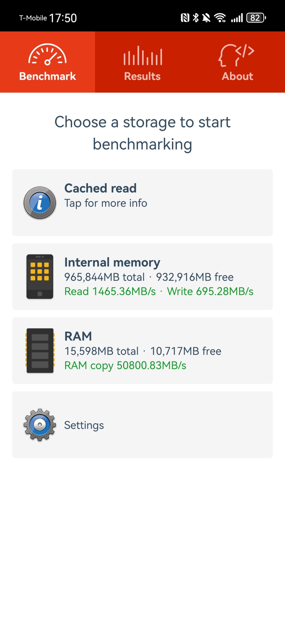
Task: Tap the speedometer Benchmark icon
Action: point(47,54)
